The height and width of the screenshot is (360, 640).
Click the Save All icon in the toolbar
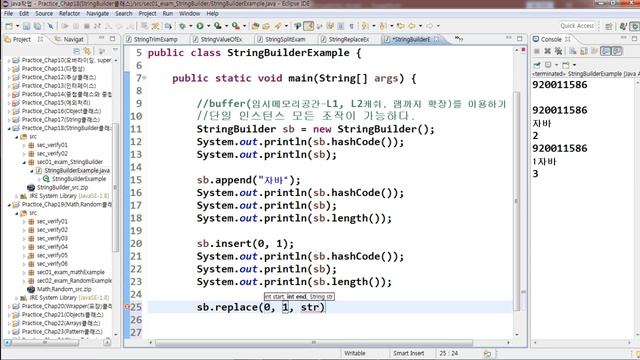(x=37, y=26)
